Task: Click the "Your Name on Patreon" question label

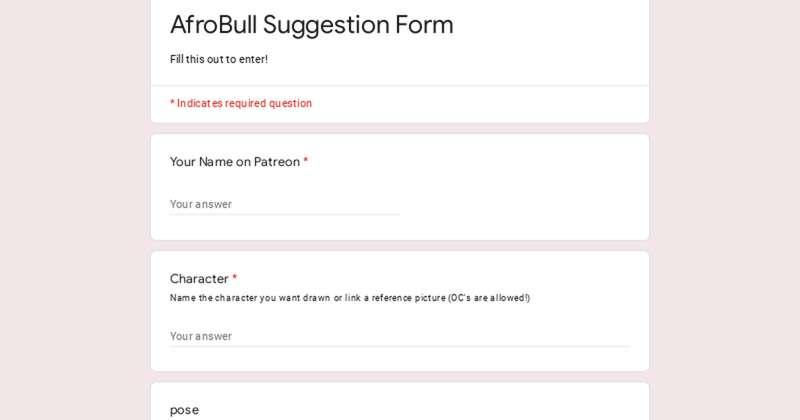Action: pos(235,162)
